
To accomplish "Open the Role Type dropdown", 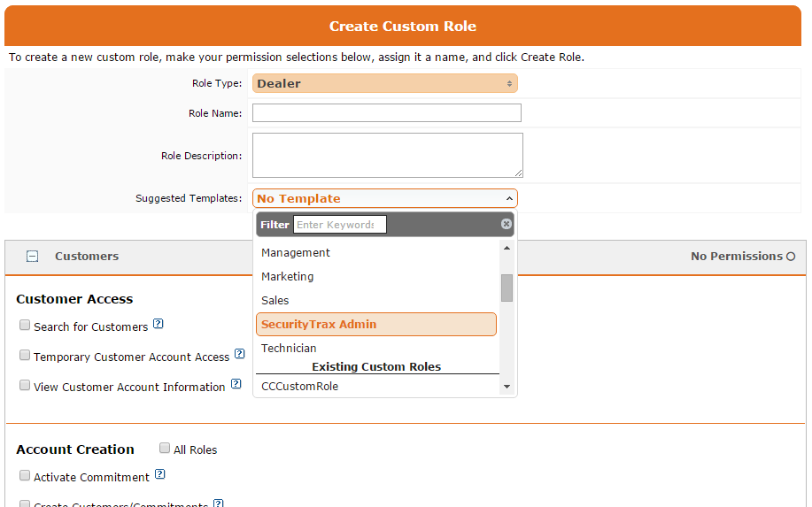I will point(384,83).
